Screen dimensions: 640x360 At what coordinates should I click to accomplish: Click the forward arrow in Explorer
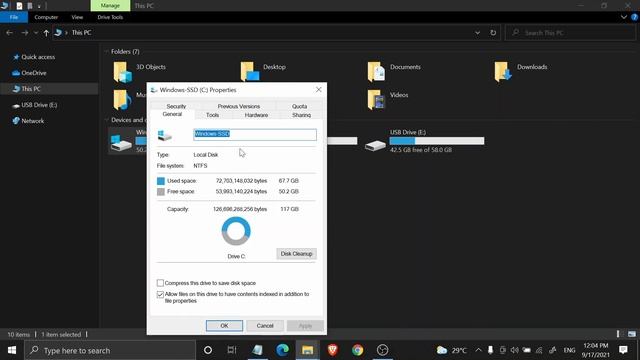[x=24, y=33]
